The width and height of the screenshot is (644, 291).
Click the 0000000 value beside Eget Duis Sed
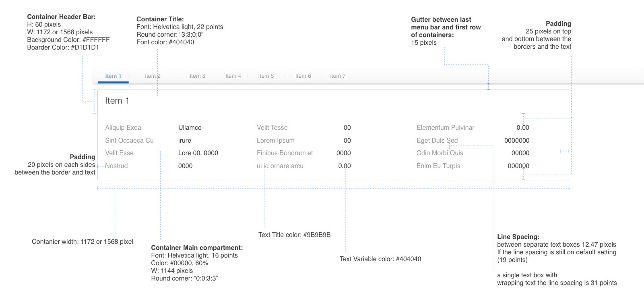[x=517, y=141]
